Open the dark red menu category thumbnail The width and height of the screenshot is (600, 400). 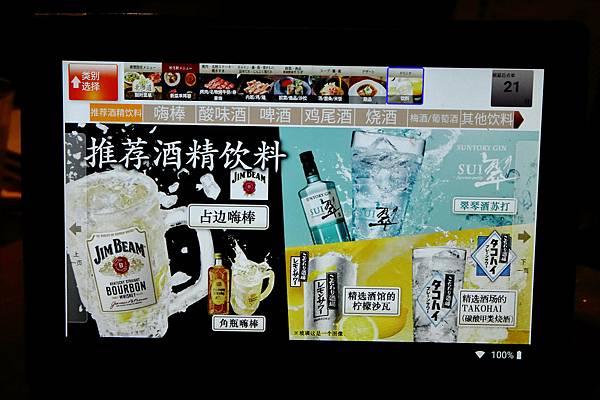(x=180, y=82)
